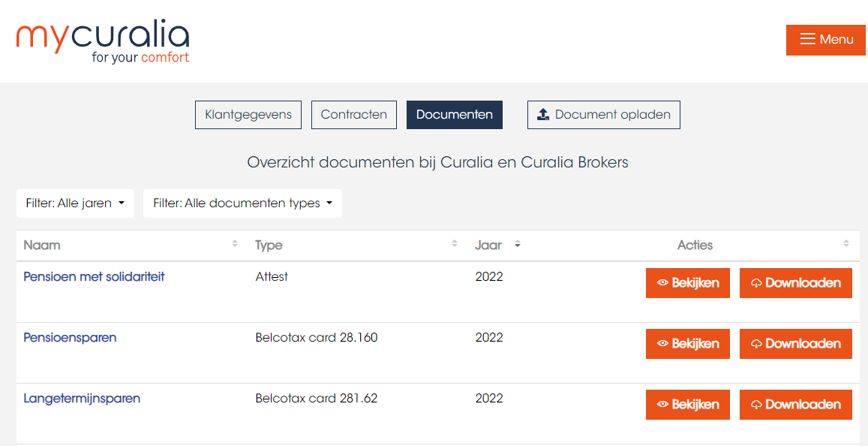This screenshot has width=868, height=446.
Task: Select the Attest type cell
Action: [x=272, y=276]
